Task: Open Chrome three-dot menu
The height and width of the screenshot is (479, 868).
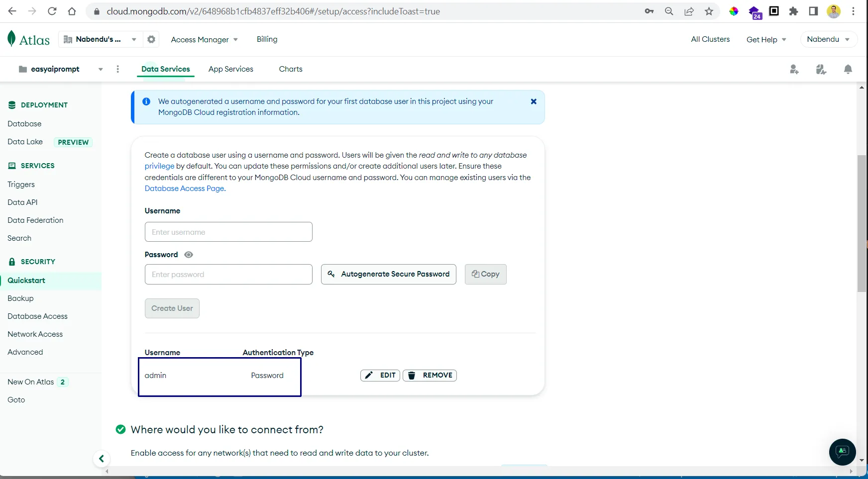Action: (x=853, y=11)
